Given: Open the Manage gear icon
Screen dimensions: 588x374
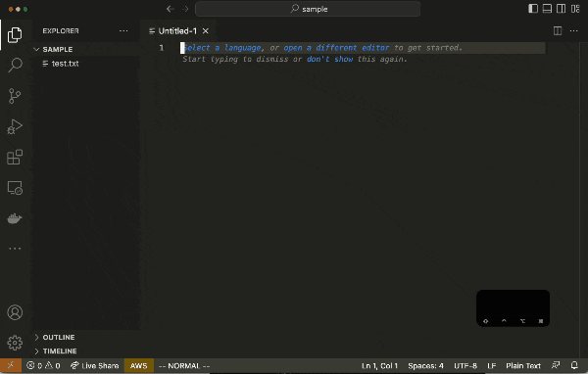Looking at the screenshot, I should tap(15, 343).
